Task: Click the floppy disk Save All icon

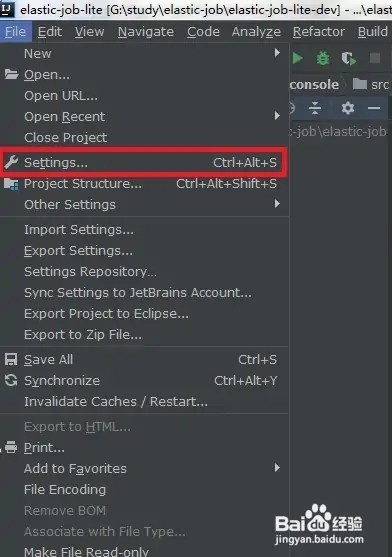Action: (11, 359)
